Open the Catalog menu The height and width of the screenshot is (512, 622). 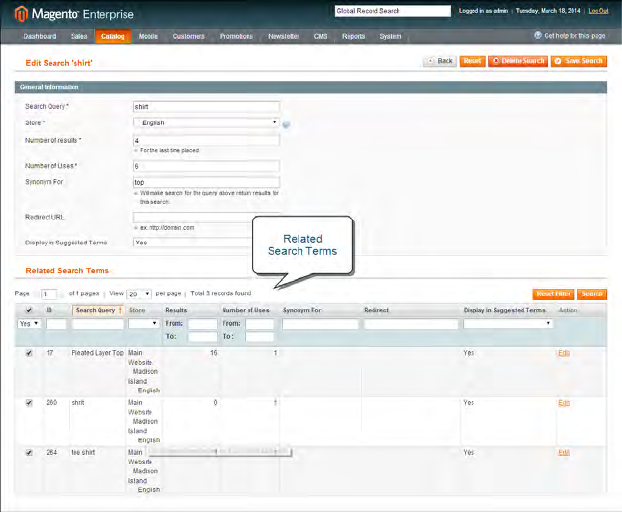pyautogui.click(x=113, y=36)
